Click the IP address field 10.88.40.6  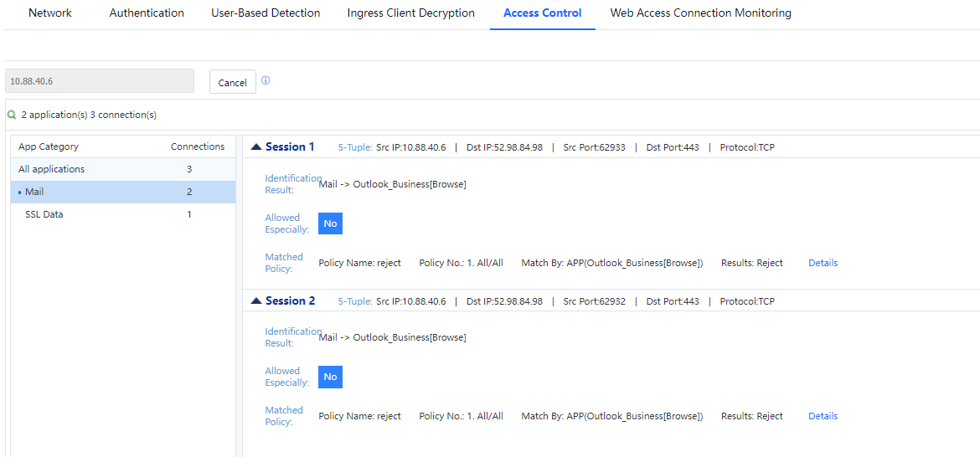(x=99, y=81)
